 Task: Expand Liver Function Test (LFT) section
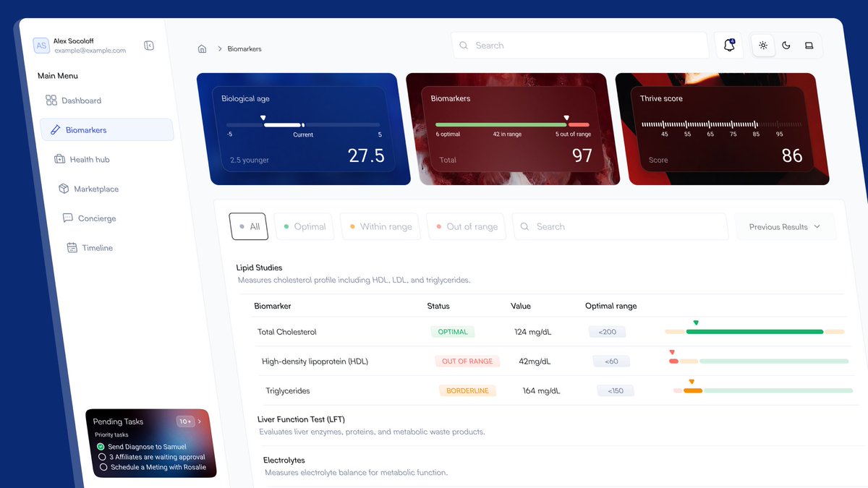click(301, 419)
